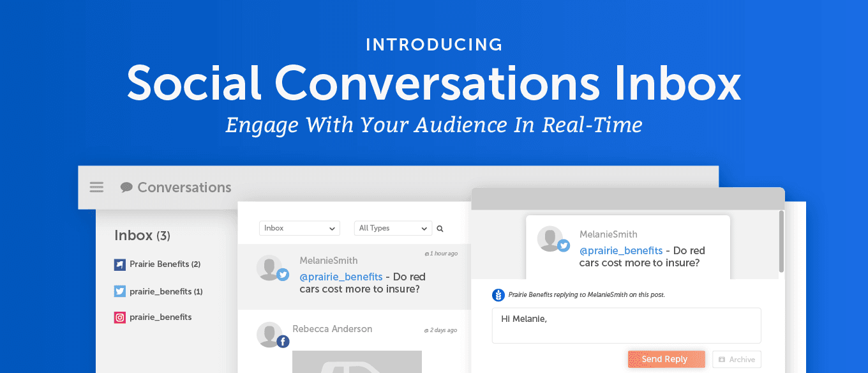868x373 pixels.
Task: Click the @prairie_benefits mention in reply panel
Action: click(x=621, y=250)
